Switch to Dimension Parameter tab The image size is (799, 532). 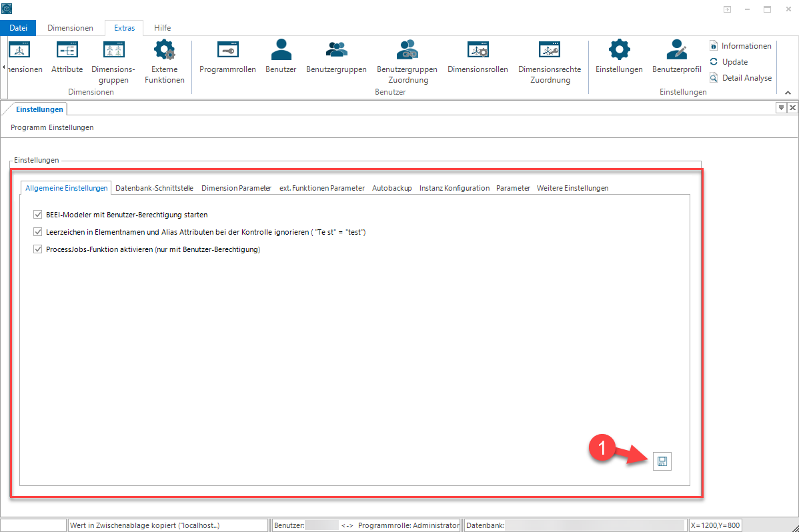237,188
